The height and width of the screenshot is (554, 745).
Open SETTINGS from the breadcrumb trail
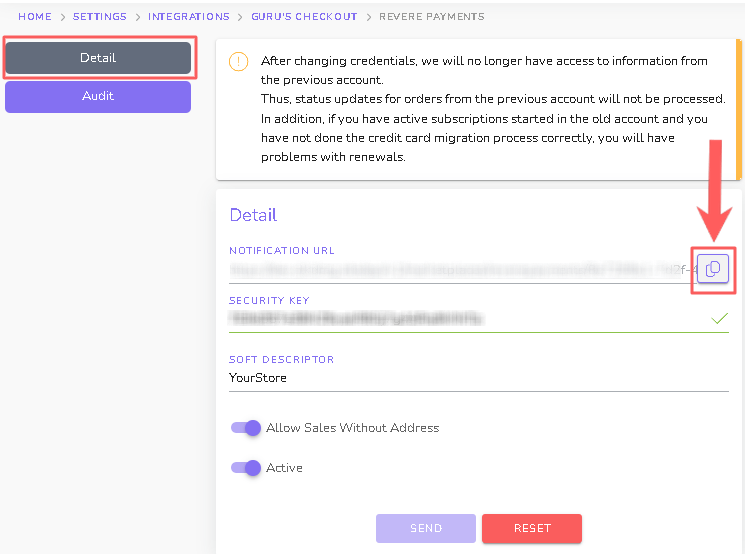click(x=100, y=17)
